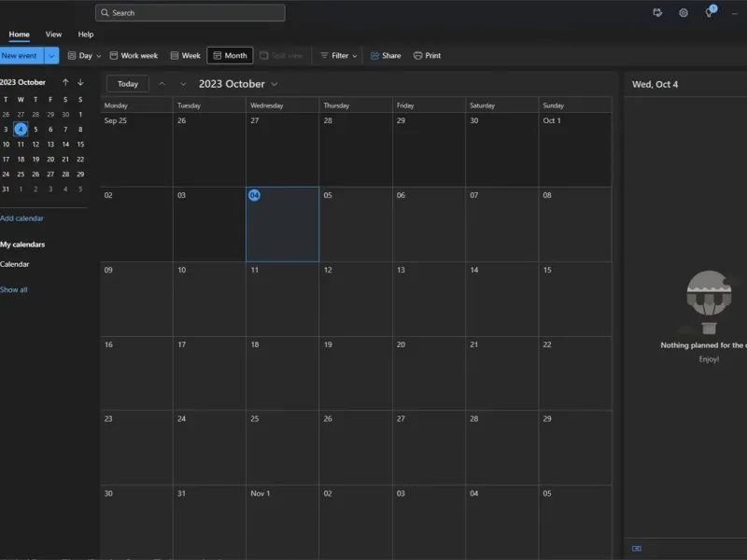Screen dimensions: 747x560
Task: Select the day 22 cell in month grid
Action: [575, 373]
